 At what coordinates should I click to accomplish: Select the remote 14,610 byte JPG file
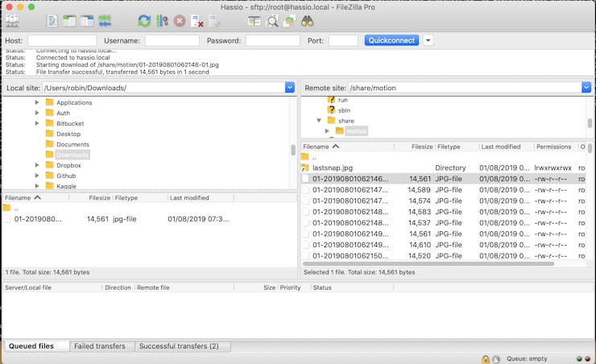444,245
